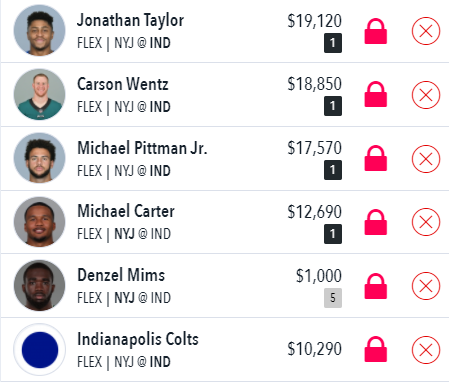Remove Michael Carter from lineup

[x=426, y=222]
